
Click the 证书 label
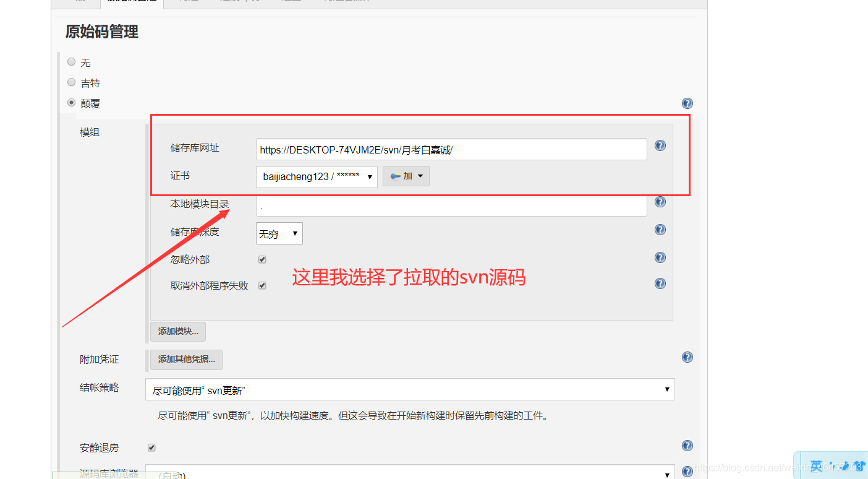[180, 176]
